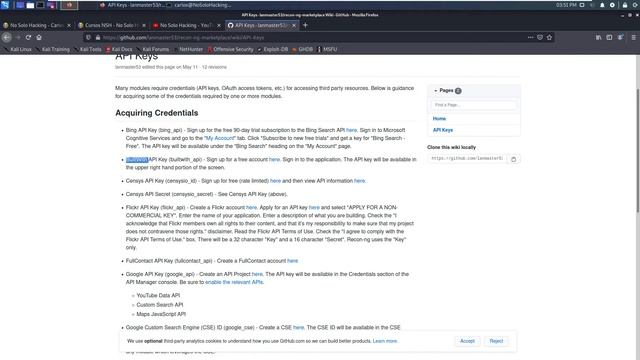The height and width of the screenshot is (360, 640).
Task: Go to the Firefox home page
Action: 39,37
